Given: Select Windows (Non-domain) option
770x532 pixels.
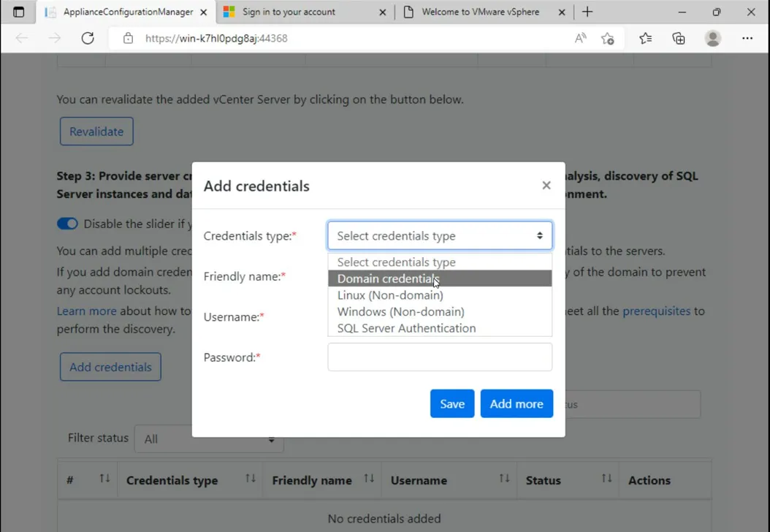Looking at the screenshot, I should pos(440,311).
